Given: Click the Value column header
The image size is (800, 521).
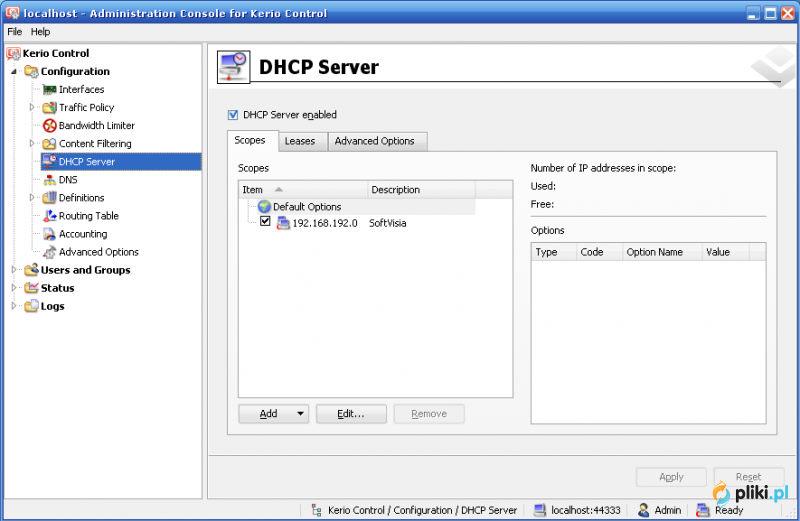Looking at the screenshot, I should (725, 252).
